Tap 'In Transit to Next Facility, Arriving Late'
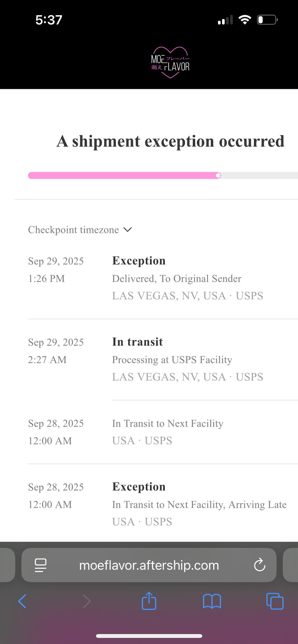Viewport: 298px width, 644px height. tap(199, 505)
